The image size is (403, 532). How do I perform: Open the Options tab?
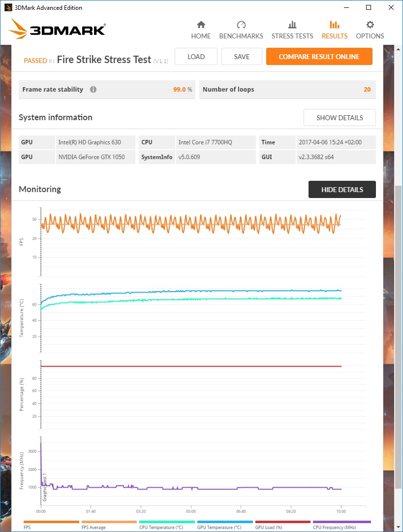click(370, 30)
